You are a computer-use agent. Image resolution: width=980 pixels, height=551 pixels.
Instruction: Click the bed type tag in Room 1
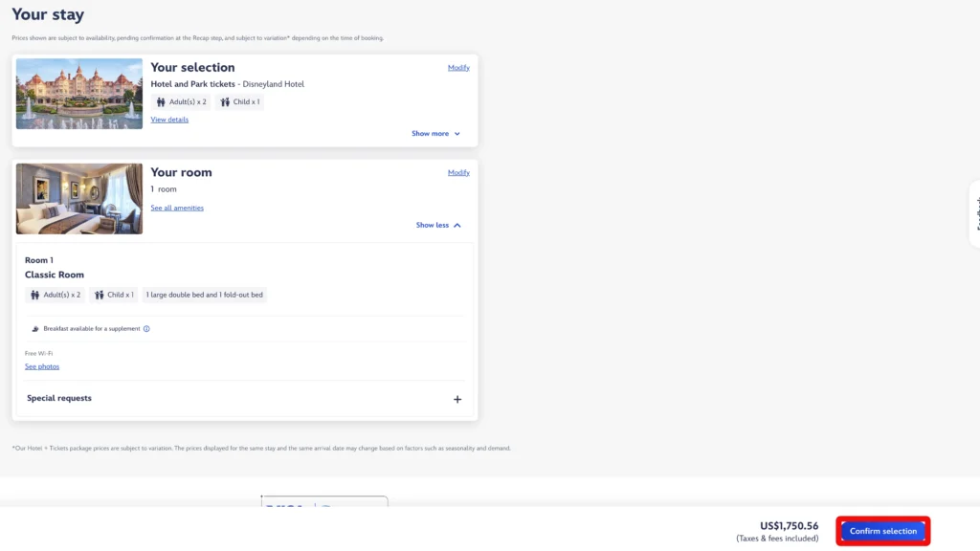[205, 295]
